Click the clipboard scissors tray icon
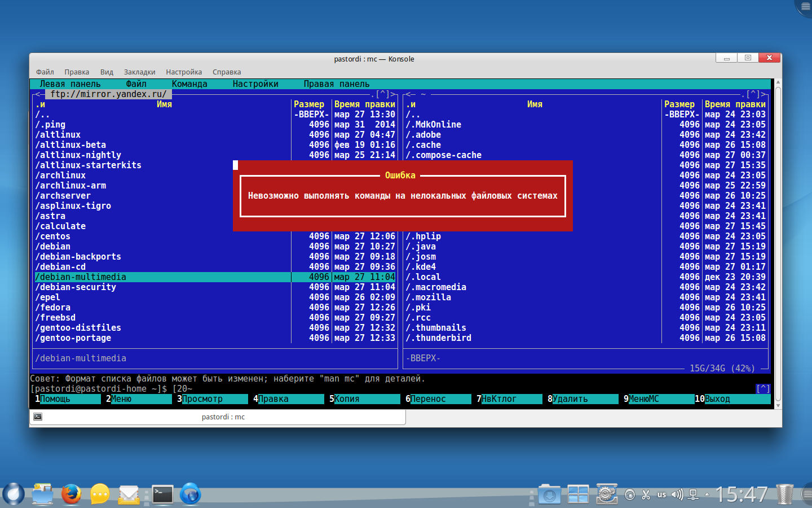This screenshot has width=812, height=508. 646,495
